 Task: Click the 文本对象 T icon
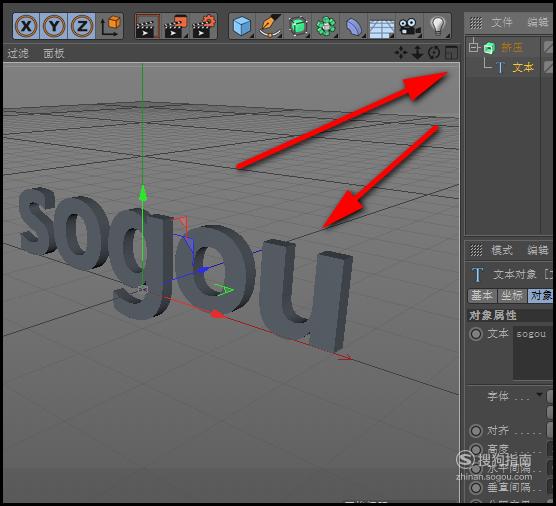[478, 275]
